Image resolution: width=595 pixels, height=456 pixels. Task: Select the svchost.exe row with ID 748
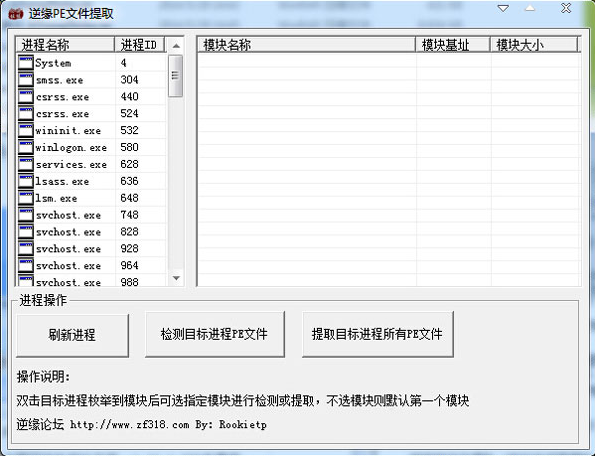(91, 215)
